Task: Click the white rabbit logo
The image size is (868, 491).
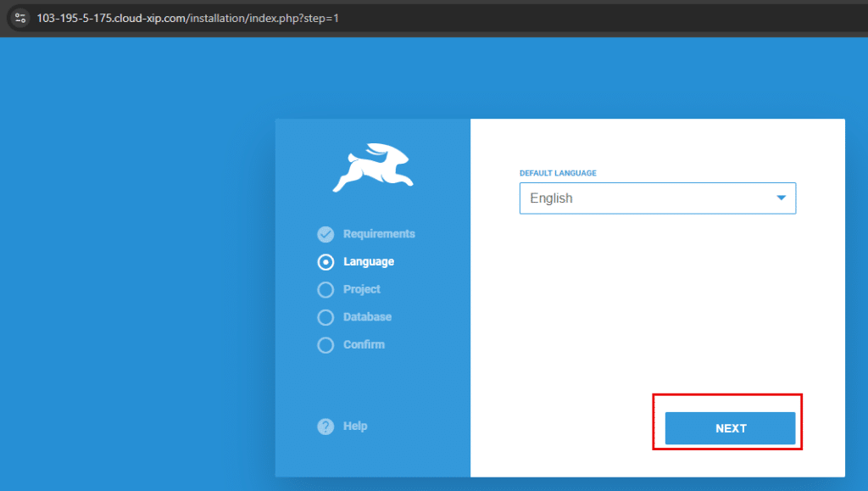Action: click(373, 167)
